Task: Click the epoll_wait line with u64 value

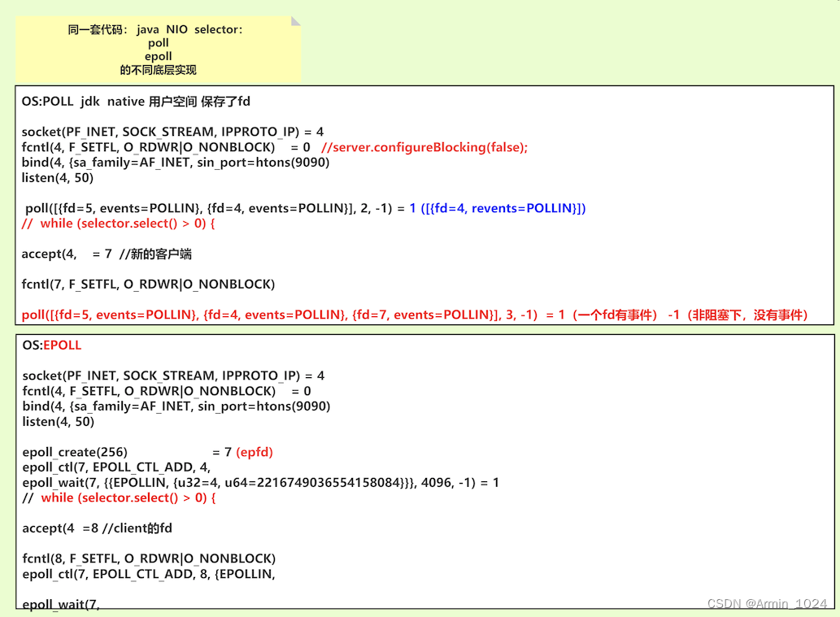Action: tap(261, 483)
